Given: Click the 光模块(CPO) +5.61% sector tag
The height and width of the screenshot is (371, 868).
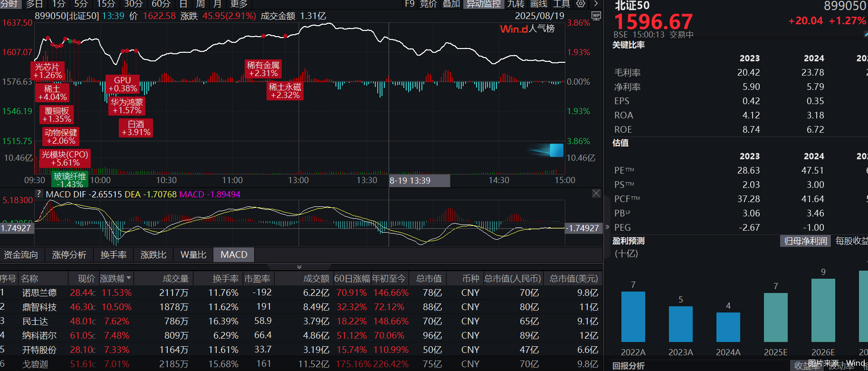Looking at the screenshot, I should 65,158.
